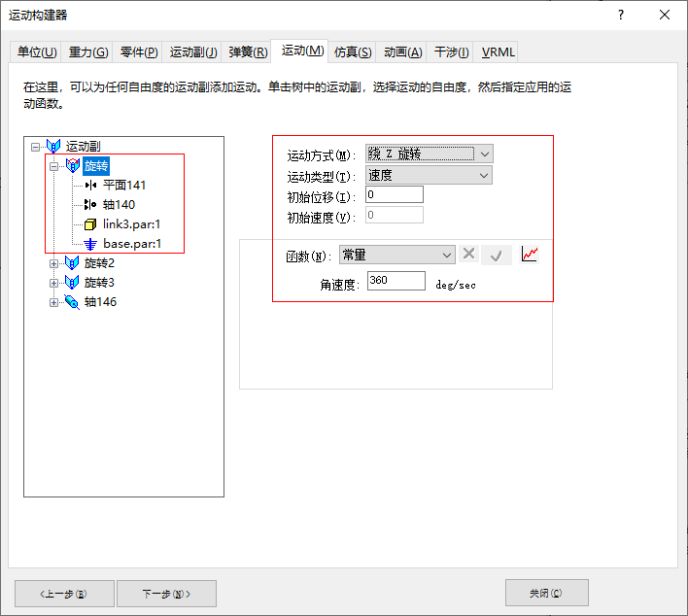Expand the 旋转3 joint node
The image size is (688, 616).
click(x=54, y=283)
